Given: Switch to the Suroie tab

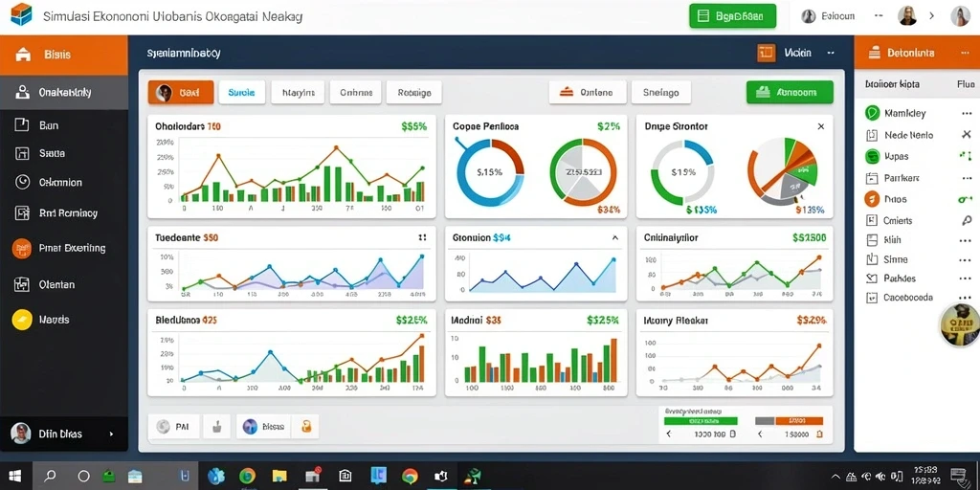Looking at the screenshot, I should point(241,93).
